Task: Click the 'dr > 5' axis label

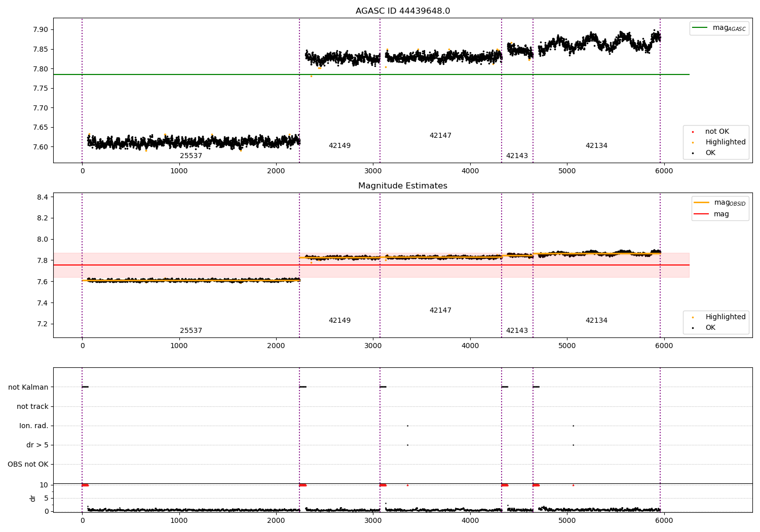Action: tap(37, 445)
